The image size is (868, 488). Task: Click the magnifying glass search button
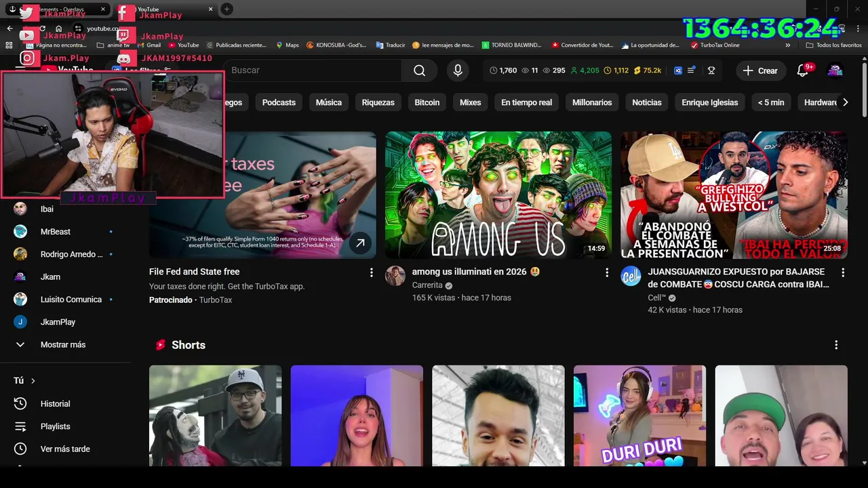tap(419, 70)
